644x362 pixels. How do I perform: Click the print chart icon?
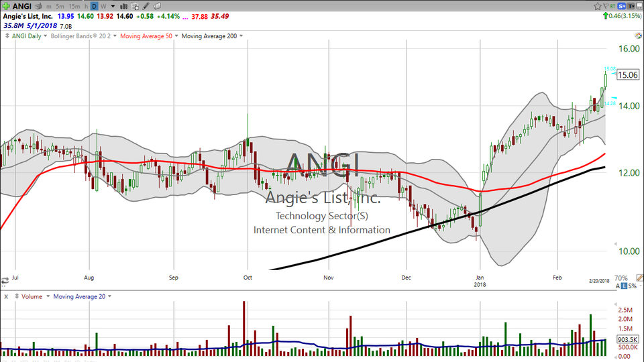pos(39,6)
